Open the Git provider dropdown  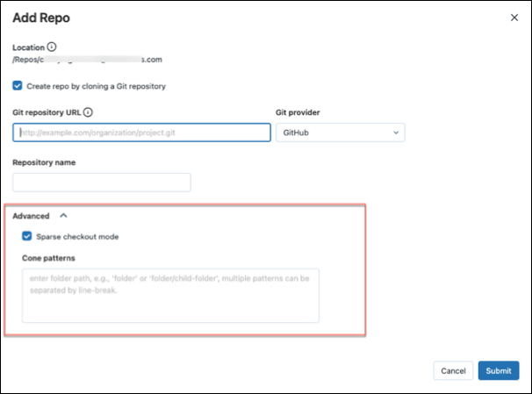click(x=340, y=133)
